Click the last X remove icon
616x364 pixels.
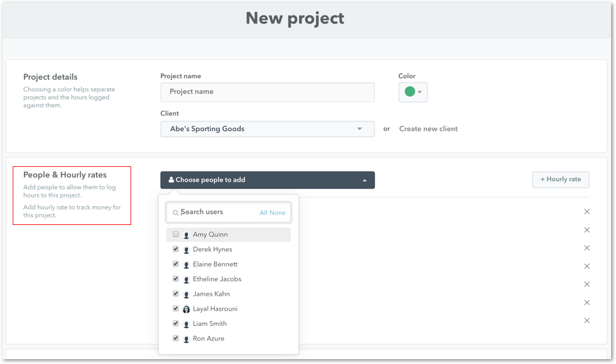(586, 320)
